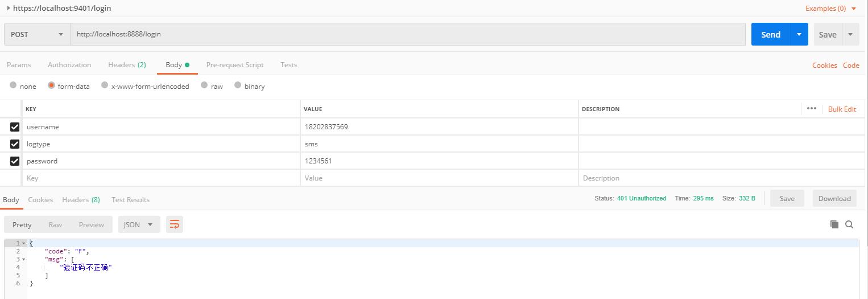Switch to the Authorization tab
Viewport: 868px width, 299px height.
click(69, 65)
